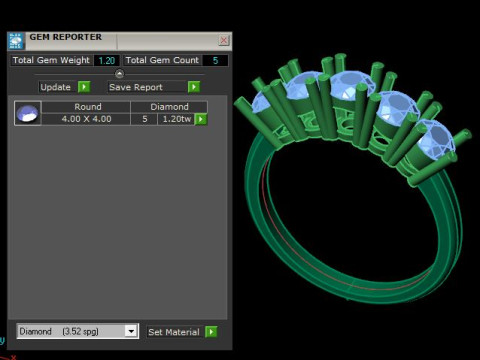
Task: Click the green arrow next to Update
Action: click(84, 87)
